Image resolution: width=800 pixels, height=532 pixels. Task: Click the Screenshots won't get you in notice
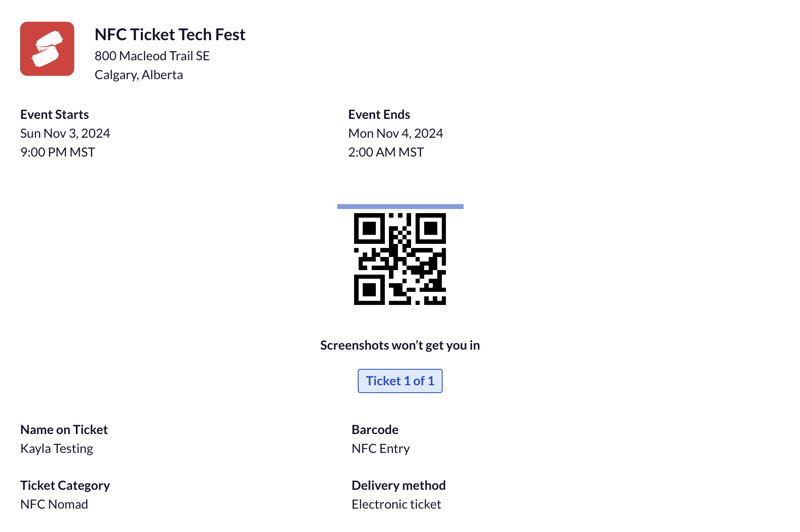pos(400,345)
